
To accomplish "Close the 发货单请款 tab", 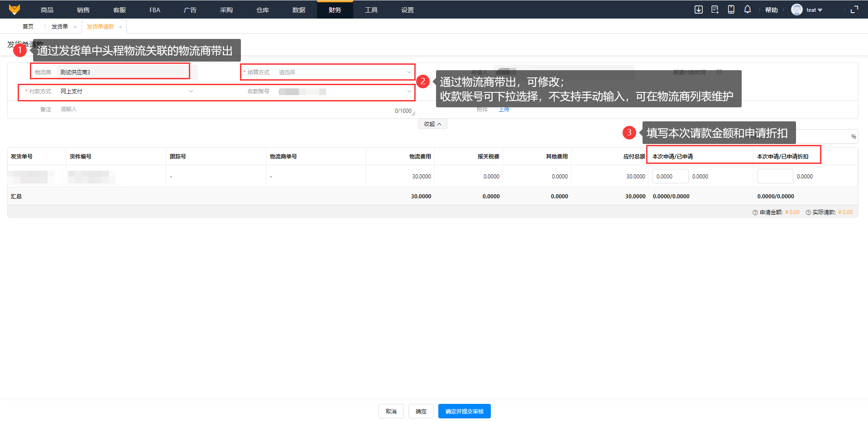I will click(x=120, y=27).
